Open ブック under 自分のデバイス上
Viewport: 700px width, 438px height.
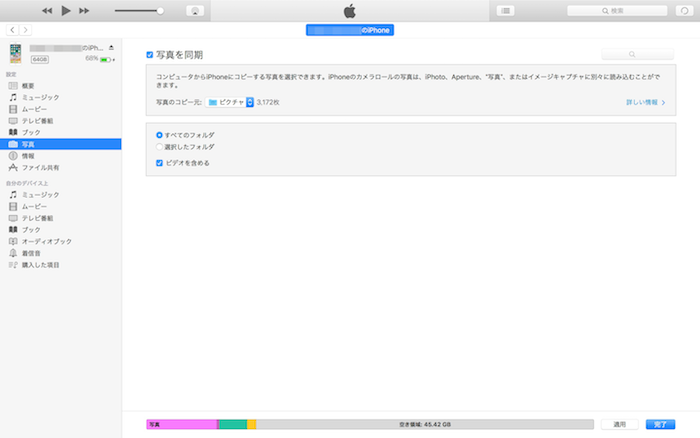tap(61, 229)
